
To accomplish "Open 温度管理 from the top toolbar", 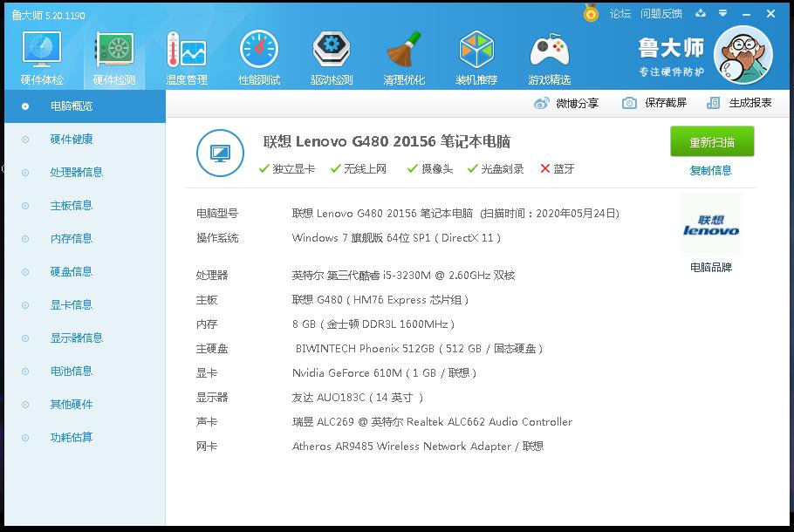I will (186, 51).
